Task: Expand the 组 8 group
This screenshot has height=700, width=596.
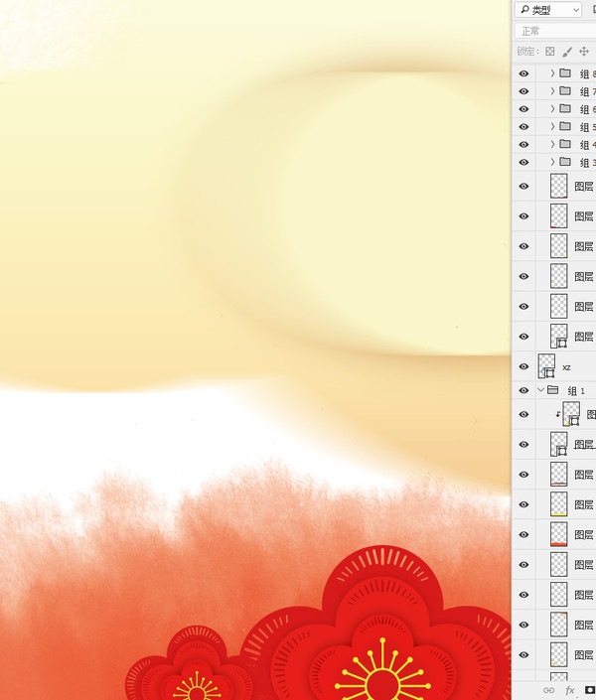Action: (x=552, y=72)
